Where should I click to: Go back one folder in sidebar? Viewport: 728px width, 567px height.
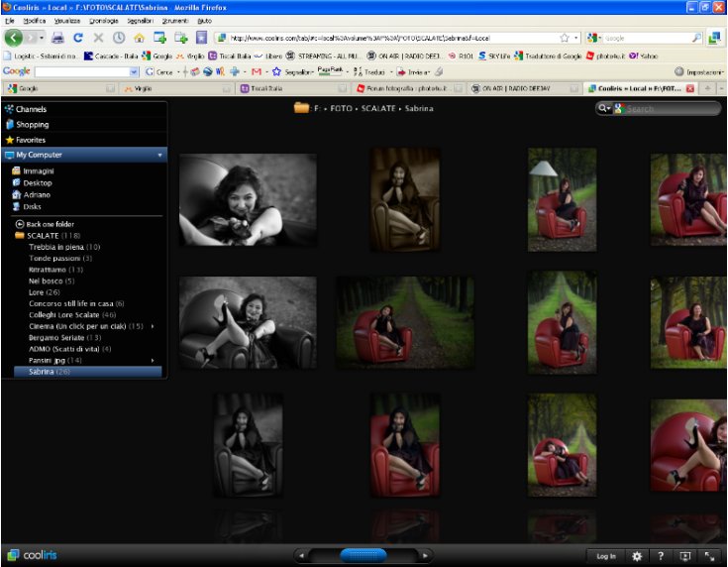(50, 224)
